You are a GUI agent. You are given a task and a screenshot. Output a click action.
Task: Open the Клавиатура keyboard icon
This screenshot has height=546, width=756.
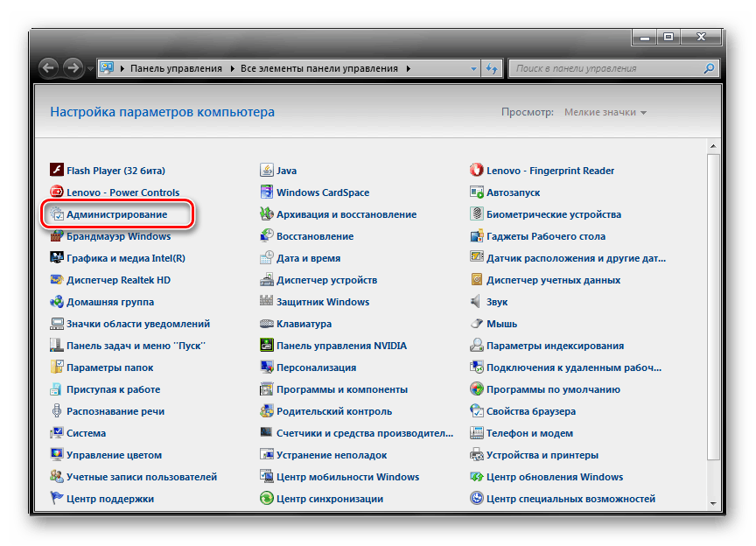point(267,324)
